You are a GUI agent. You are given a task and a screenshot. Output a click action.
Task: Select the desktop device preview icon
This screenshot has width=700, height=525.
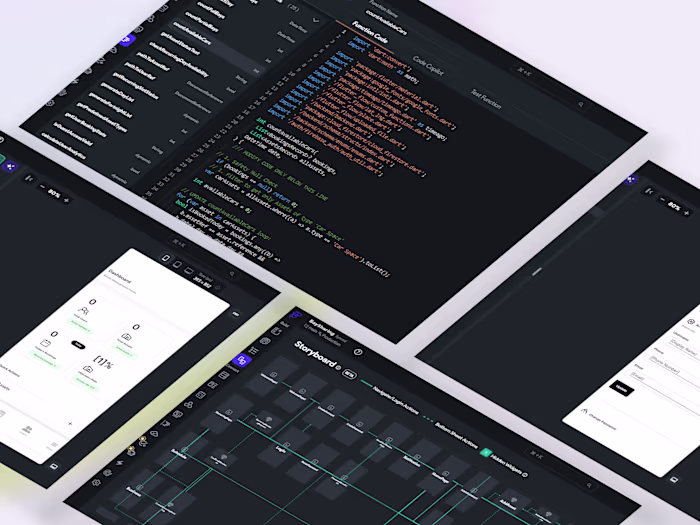pyautogui.click(x=189, y=271)
